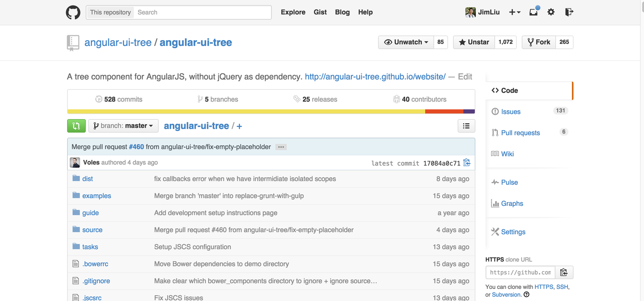Expand the create new plus menu
The height and width of the screenshot is (301, 644).
pos(515,12)
